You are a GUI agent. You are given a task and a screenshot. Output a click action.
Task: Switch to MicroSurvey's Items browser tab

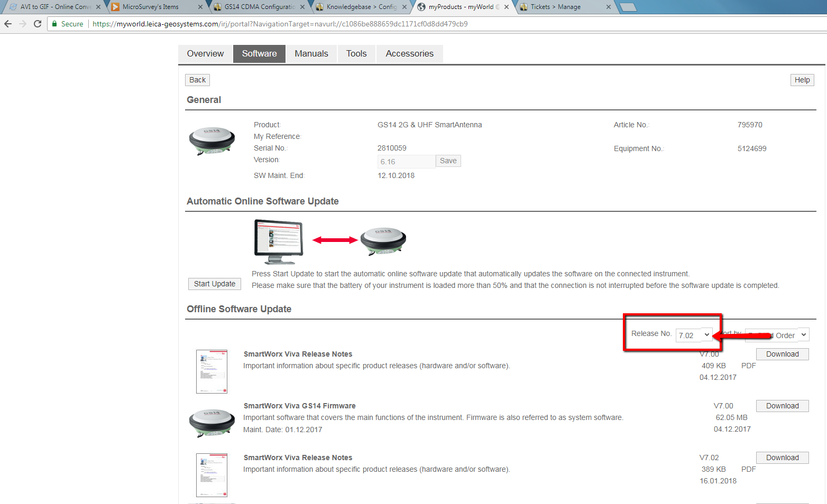point(151,7)
